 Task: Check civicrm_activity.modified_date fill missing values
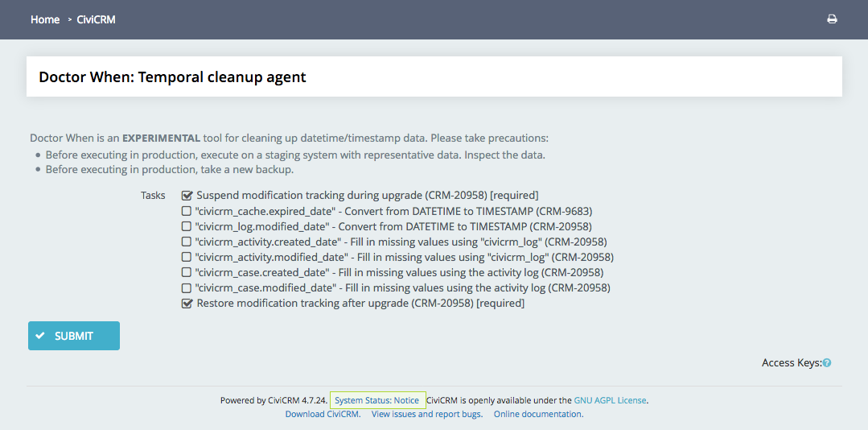187,257
